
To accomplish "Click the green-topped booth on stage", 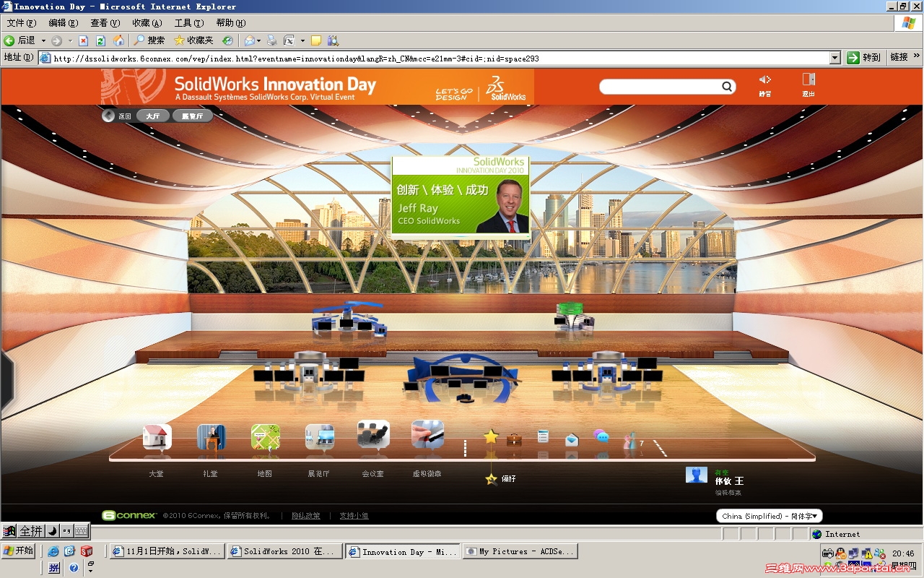I will [575, 316].
